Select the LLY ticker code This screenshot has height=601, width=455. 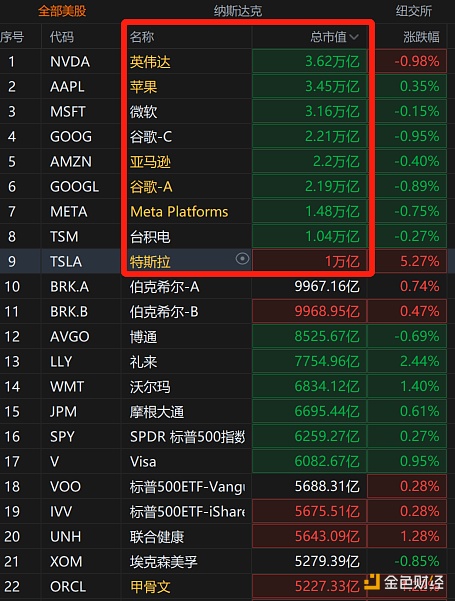coord(61,361)
